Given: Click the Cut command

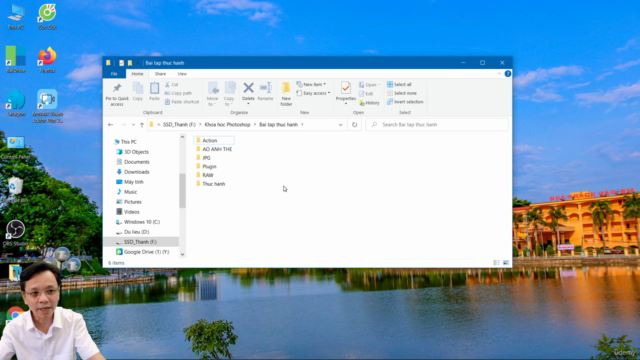Looking at the screenshot, I should [171, 84].
